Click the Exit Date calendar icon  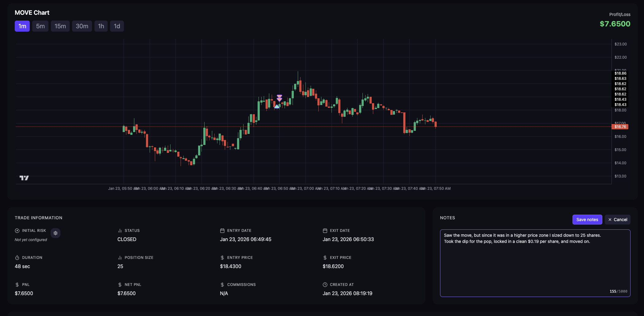[325, 231]
